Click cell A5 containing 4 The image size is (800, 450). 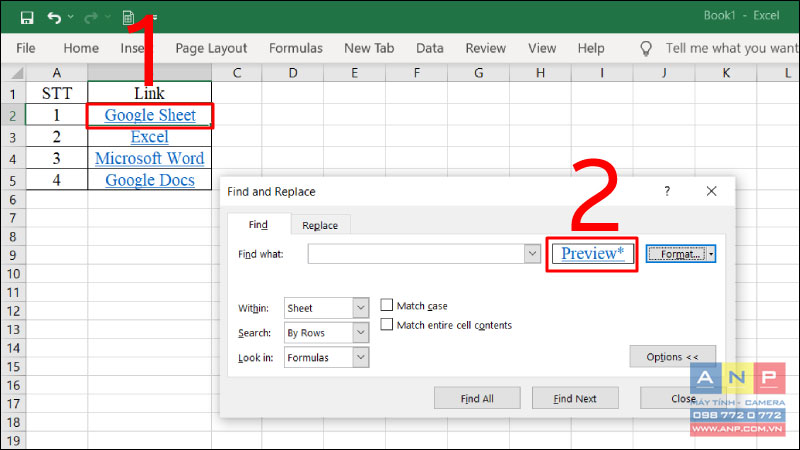[57, 180]
